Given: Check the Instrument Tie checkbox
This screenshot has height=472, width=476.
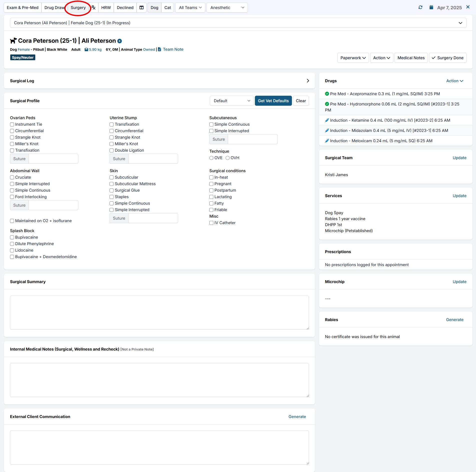Looking at the screenshot, I should coord(12,124).
